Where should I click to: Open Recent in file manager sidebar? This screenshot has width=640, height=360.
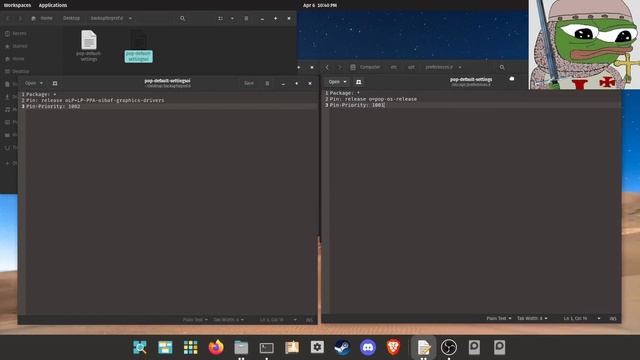16,33
